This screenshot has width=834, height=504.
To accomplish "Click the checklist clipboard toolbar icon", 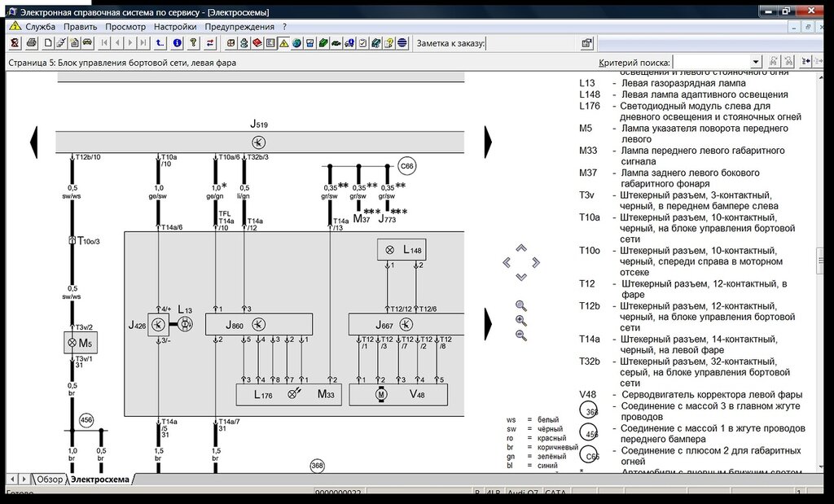I will 362,43.
